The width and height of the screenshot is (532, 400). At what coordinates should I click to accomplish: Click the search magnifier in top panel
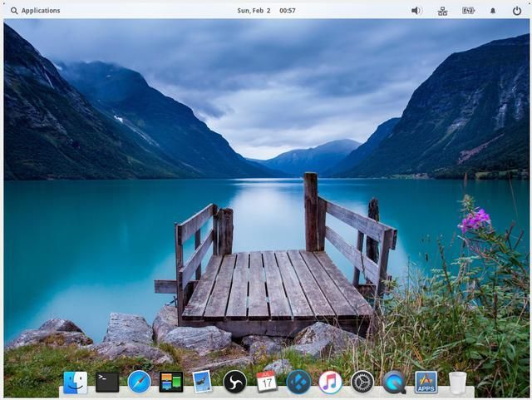click(x=14, y=11)
